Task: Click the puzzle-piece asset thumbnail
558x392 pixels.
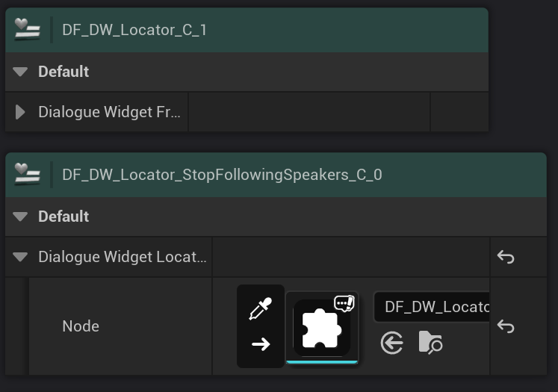Action: tap(322, 327)
